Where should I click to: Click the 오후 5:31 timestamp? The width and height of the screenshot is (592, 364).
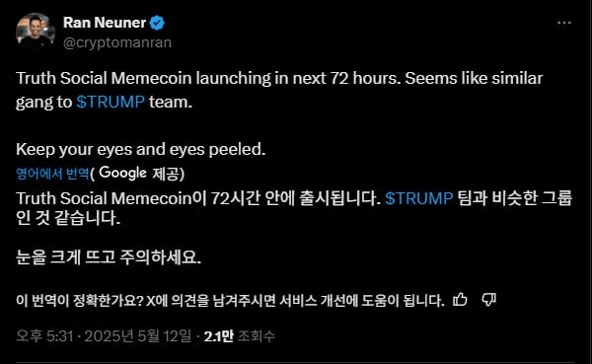[44, 335]
